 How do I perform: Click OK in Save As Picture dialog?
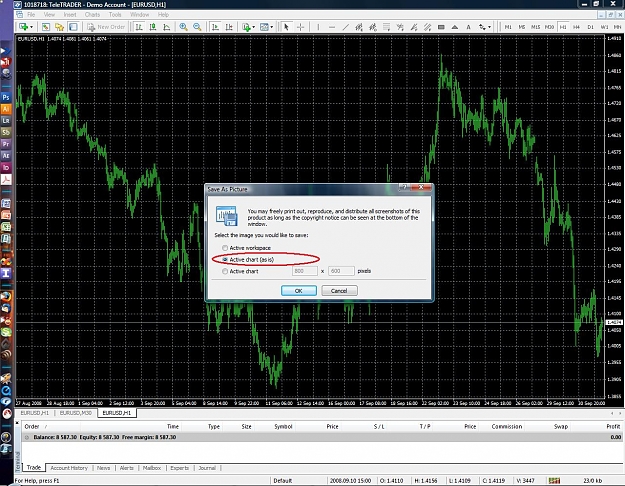tap(299, 291)
